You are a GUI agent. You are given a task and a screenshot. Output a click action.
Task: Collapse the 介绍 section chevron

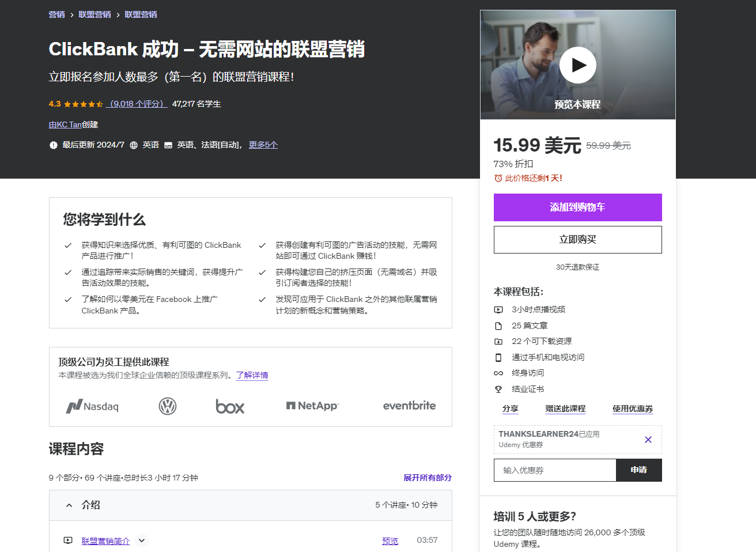click(x=69, y=505)
